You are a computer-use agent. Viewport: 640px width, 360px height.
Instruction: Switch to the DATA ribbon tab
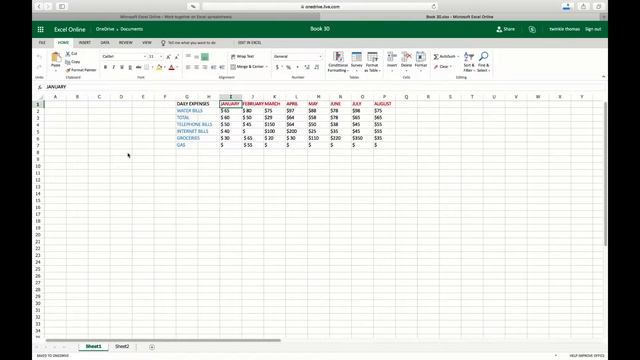[105, 43]
